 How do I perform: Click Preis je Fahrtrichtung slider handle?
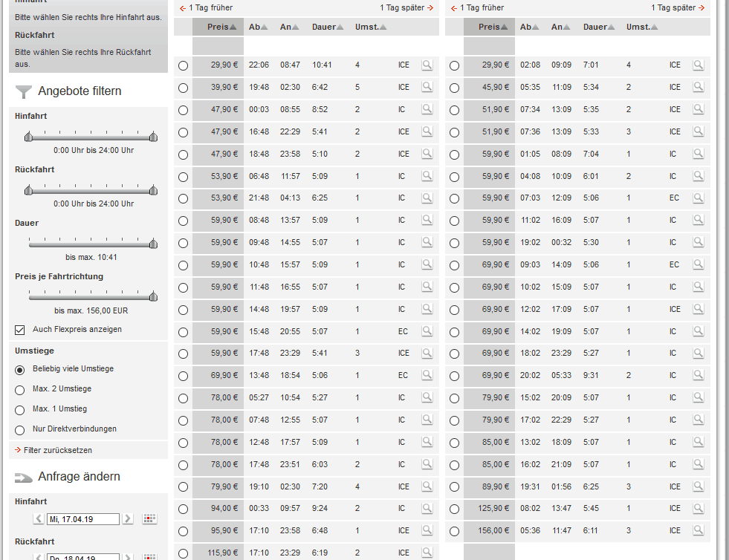[153, 296]
